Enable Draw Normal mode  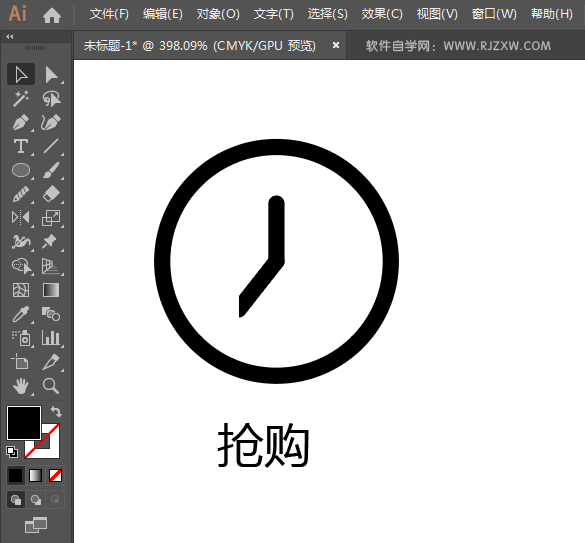point(16,500)
